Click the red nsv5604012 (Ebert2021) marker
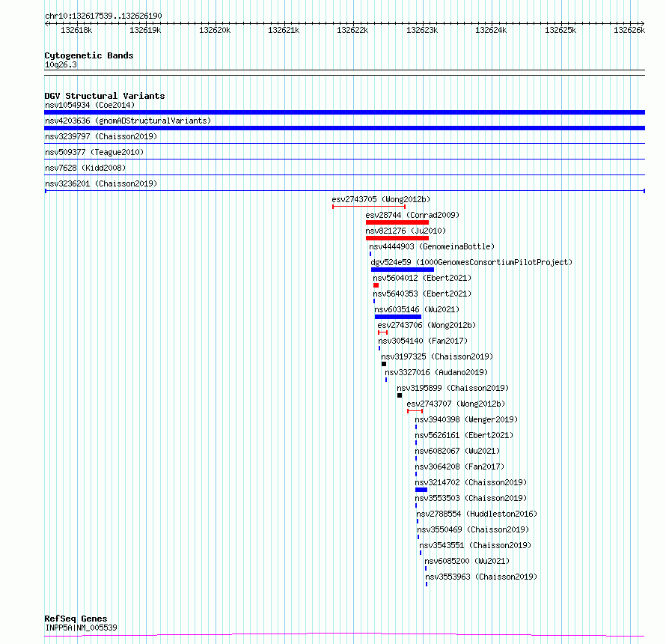The width and height of the screenshot is (666, 644). tap(376, 285)
